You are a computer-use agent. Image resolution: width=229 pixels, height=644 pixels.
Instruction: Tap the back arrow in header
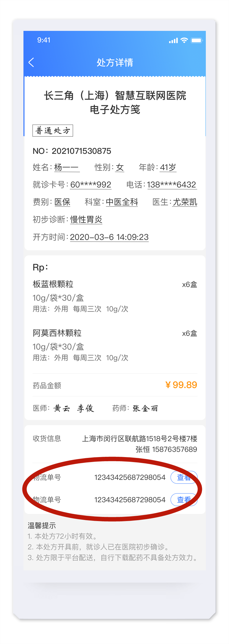[31, 62]
